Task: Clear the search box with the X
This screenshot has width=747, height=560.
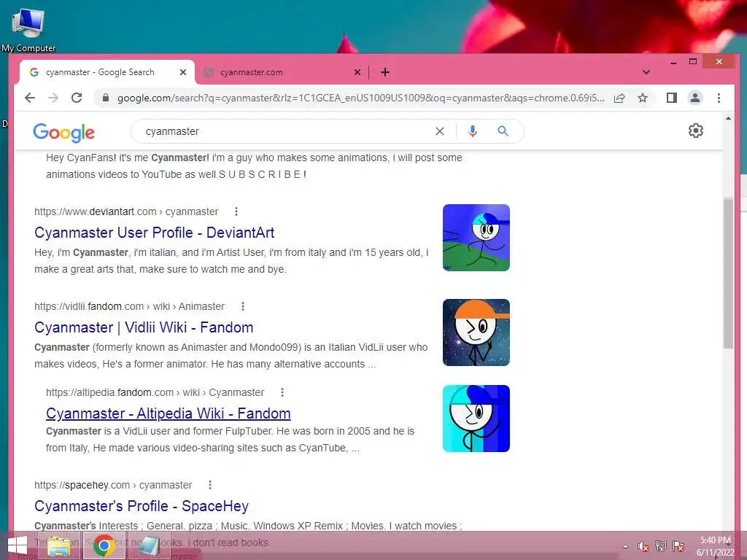Action: pos(440,131)
